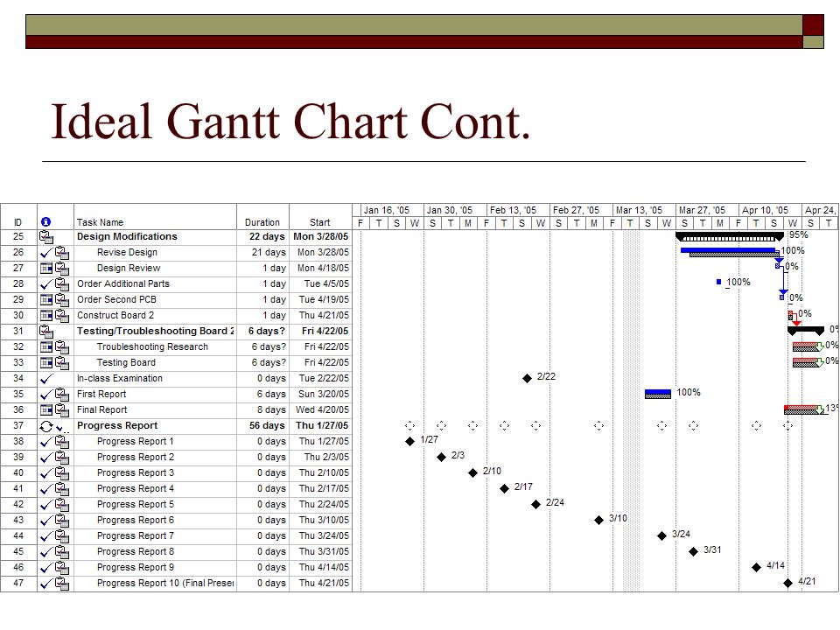Click row ID 30

[18, 316]
